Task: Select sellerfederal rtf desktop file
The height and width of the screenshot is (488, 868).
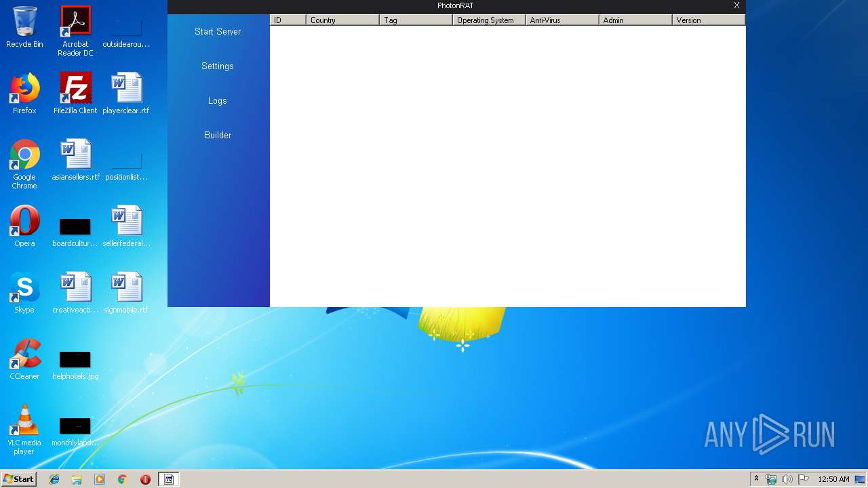Action: (126, 226)
